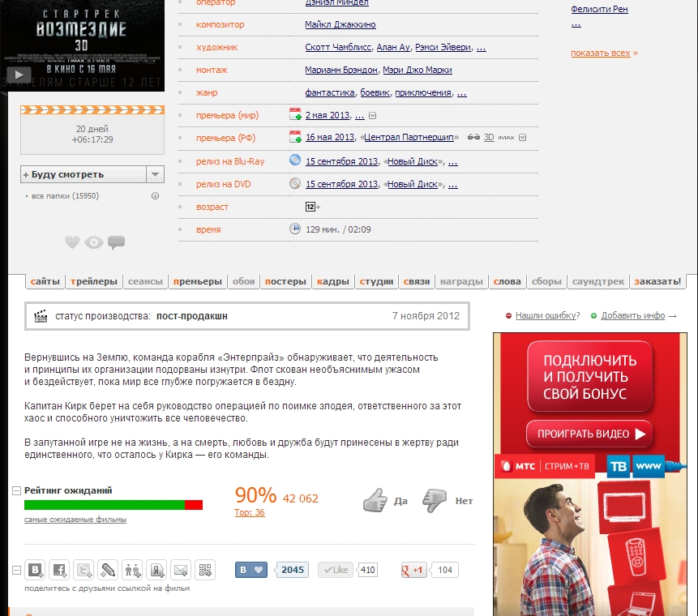Click ПРОИГРАТЬ ВИДЕО in the MTS ad
The image size is (698, 616).
pos(589,434)
